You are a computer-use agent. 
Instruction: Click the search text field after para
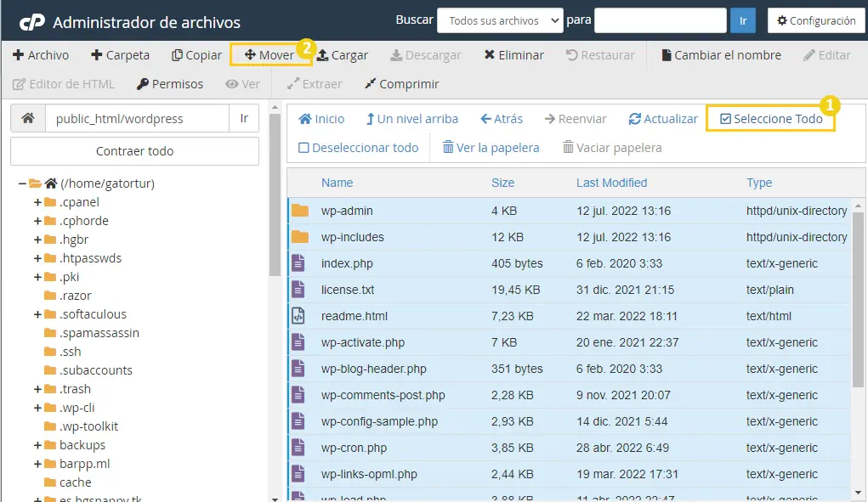pyautogui.click(x=661, y=20)
